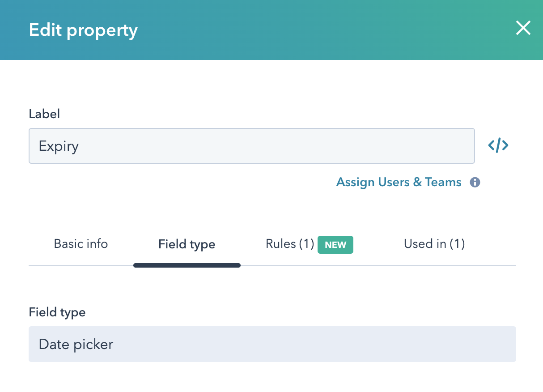Screen dimensions: 543x392
Task: View the Used in tab
Action: 434,244
